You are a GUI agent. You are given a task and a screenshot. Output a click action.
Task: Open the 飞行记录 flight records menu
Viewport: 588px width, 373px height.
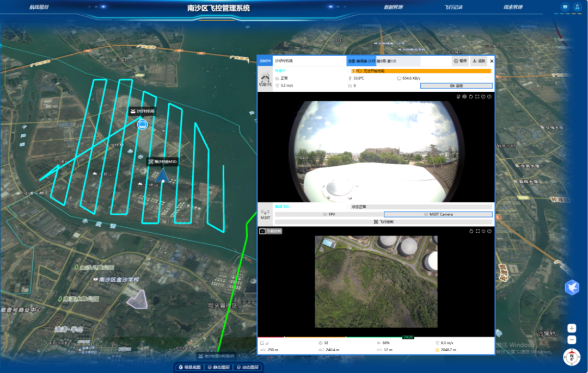coord(453,8)
